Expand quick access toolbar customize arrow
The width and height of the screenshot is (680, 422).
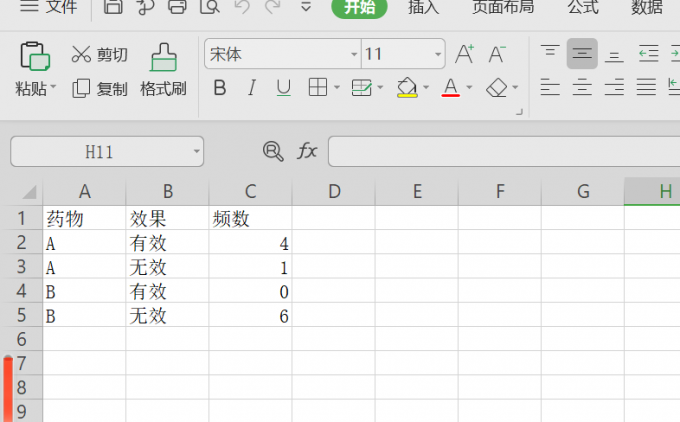tap(306, 7)
